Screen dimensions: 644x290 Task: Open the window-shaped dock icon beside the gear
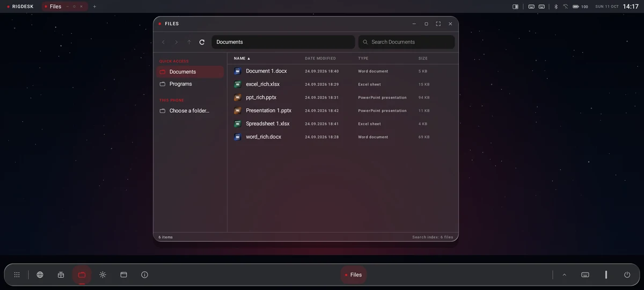pos(123,274)
